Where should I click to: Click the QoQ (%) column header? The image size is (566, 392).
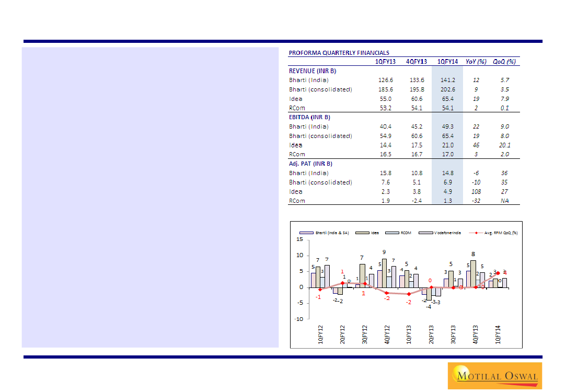(x=504, y=62)
